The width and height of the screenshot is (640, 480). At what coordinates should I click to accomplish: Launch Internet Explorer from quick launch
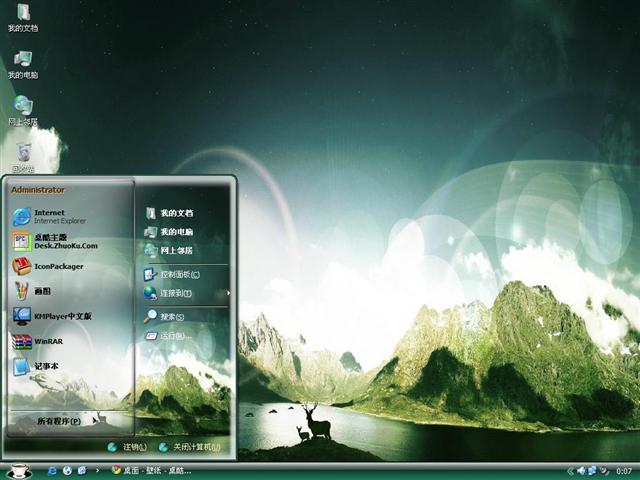point(53,471)
